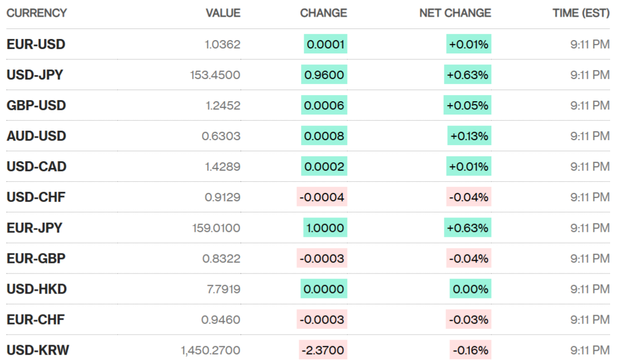The width and height of the screenshot is (618, 364).
Task: Open the USD-JPY currency pair
Action: 35,75
